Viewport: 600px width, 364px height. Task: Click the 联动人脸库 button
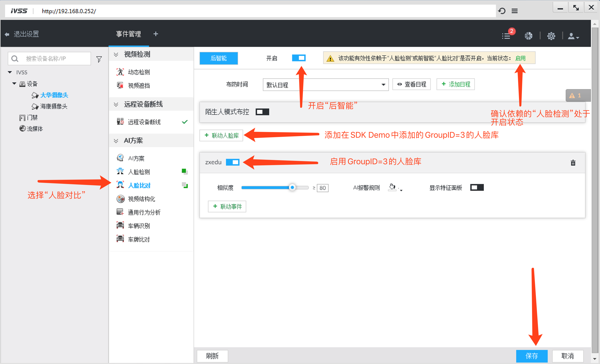click(x=221, y=135)
